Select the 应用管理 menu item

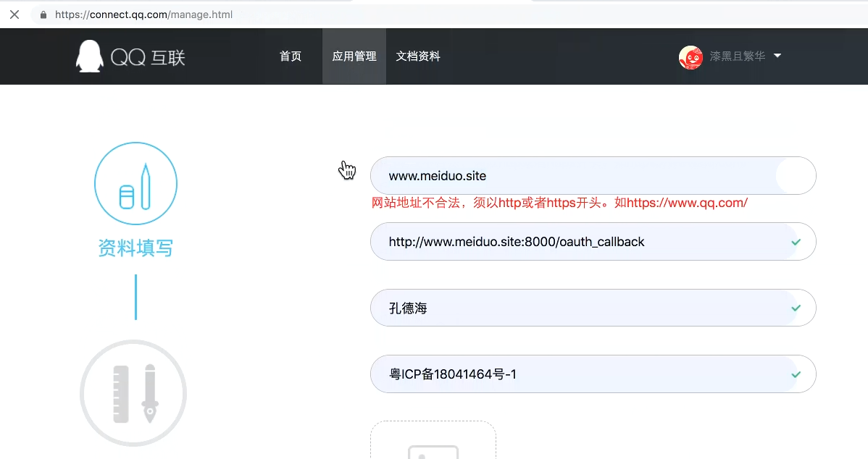click(354, 56)
